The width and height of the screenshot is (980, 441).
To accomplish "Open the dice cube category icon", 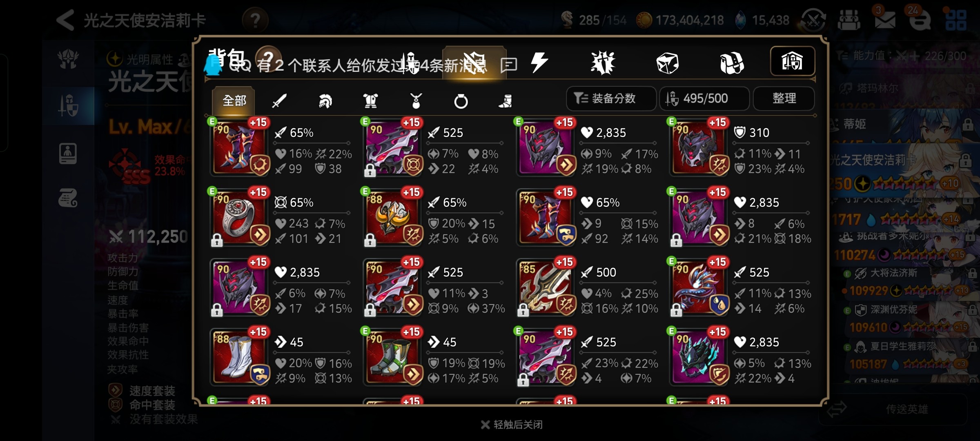I will coord(667,63).
